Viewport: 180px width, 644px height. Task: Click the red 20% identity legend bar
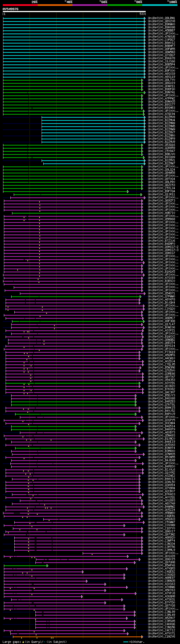click(x=20, y=5)
